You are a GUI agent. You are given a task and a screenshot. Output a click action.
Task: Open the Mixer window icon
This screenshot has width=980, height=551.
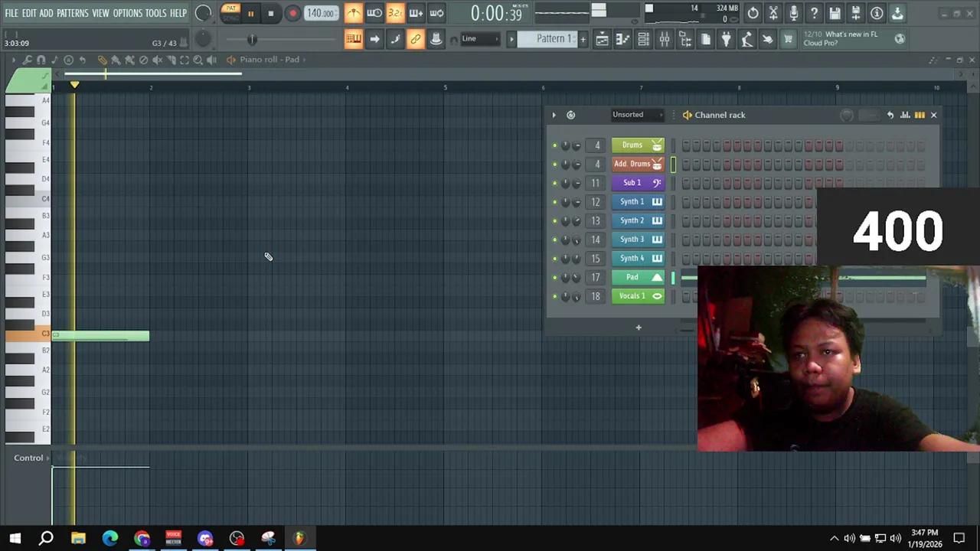coord(664,39)
